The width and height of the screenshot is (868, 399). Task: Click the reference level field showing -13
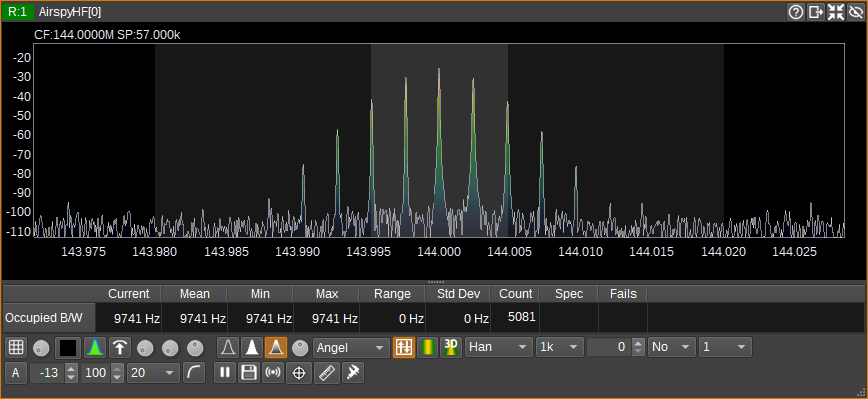(47, 373)
